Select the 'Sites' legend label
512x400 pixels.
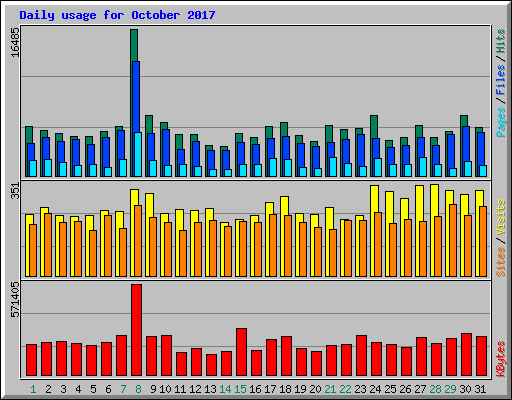pos(501,262)
